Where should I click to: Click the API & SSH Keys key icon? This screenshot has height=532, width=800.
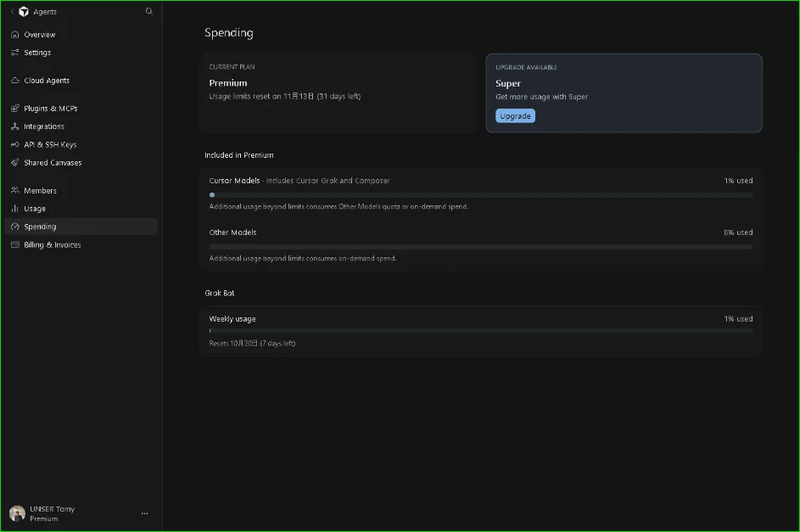point(14,145)
